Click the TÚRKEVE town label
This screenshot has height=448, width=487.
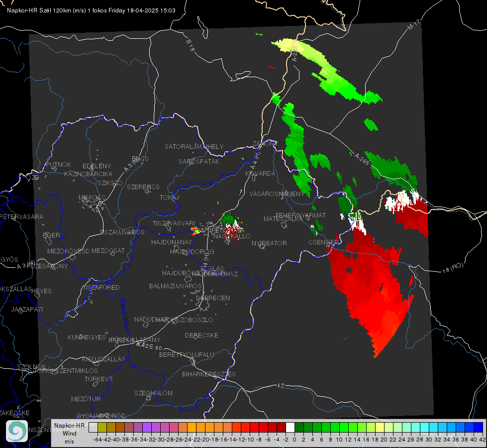coord(99,379)
